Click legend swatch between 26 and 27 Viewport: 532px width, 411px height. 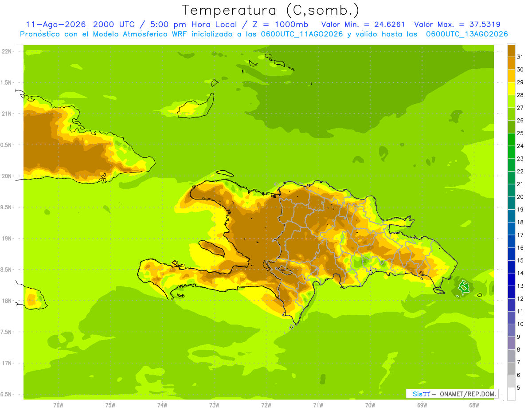coord(511,114)
